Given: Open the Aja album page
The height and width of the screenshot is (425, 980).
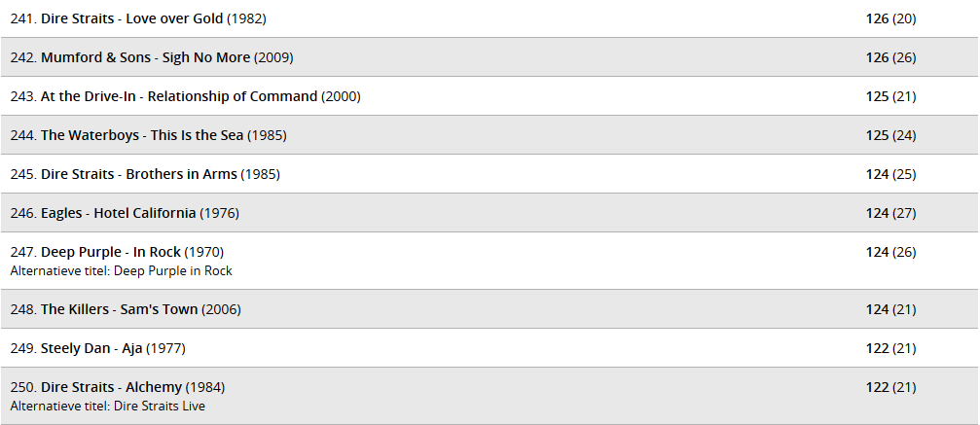Looking at the screenshot, I should [132, 348].
